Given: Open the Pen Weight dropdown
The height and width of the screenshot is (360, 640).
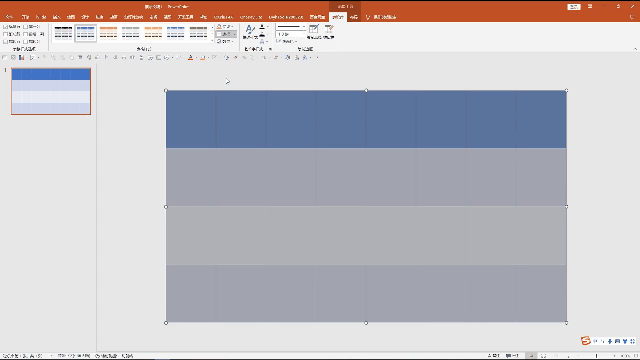Looking at the screenshot, I should tap(291, 34).
